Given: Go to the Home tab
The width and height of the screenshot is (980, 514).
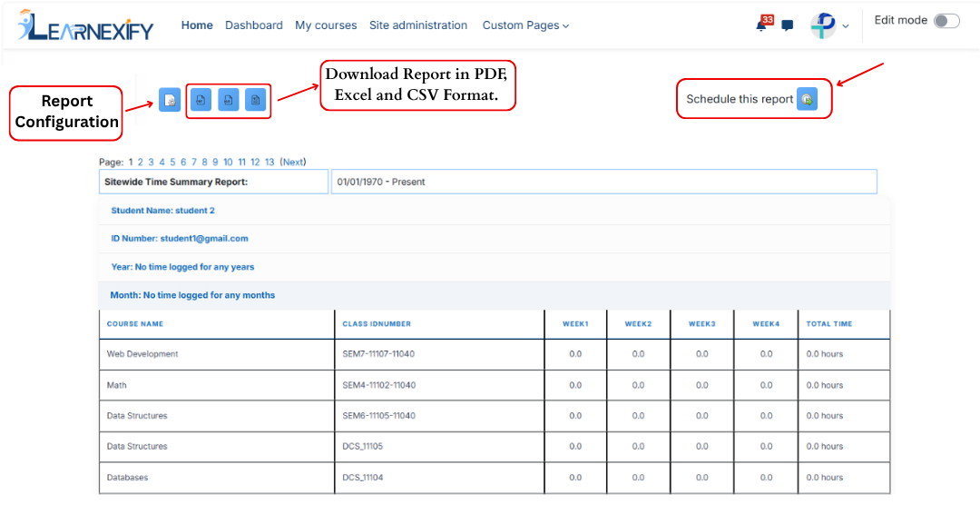Looking at the screenshot, I should tap(197, 25).
